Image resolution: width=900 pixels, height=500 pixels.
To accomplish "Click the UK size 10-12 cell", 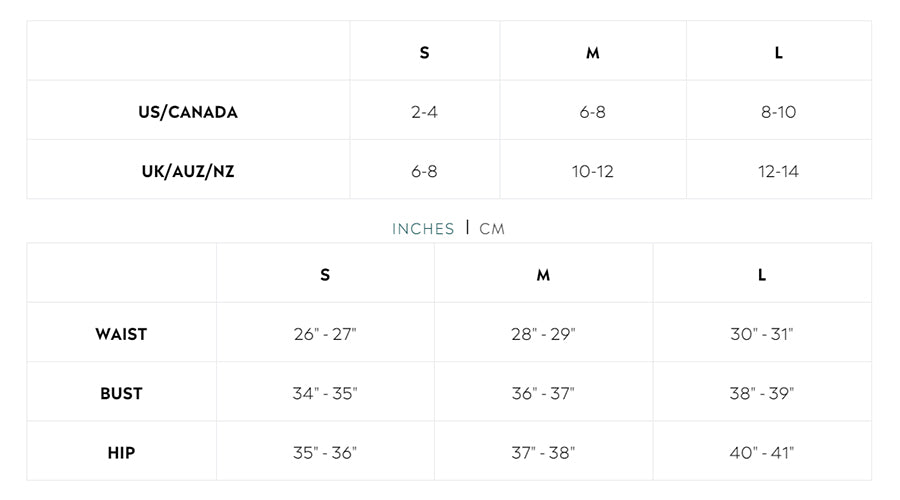I will click(593, 171).
